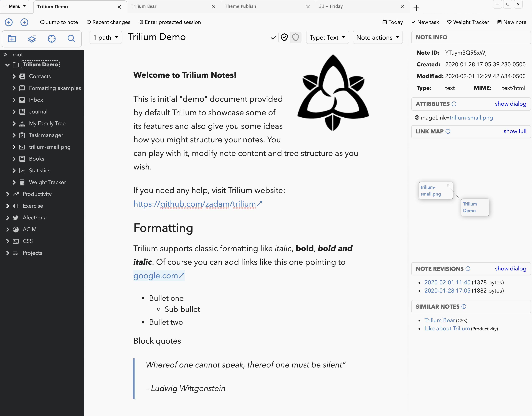Click the forward navigation arrow icon
Screen dimensions: 532x416
[24, 22]
